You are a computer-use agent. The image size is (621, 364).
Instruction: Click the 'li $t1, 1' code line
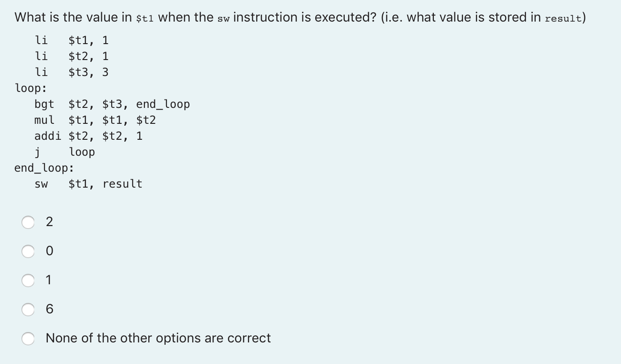(x=72, y=40)
